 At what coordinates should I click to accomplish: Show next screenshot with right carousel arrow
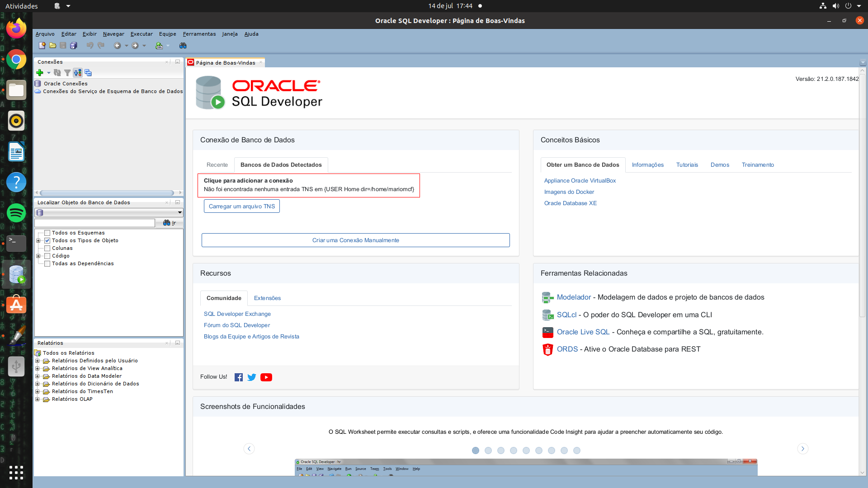click(x=803, y=449)
